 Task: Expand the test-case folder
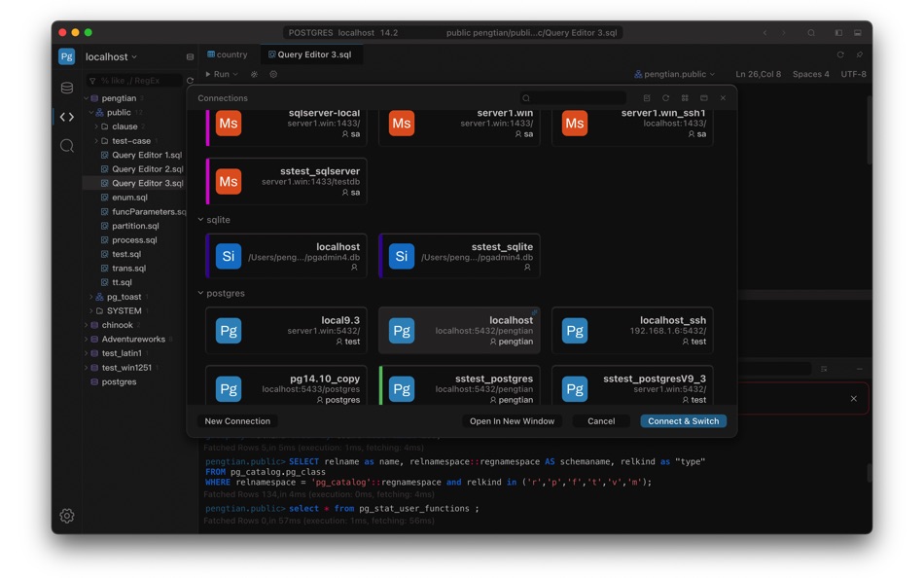(x=96, y=141)
